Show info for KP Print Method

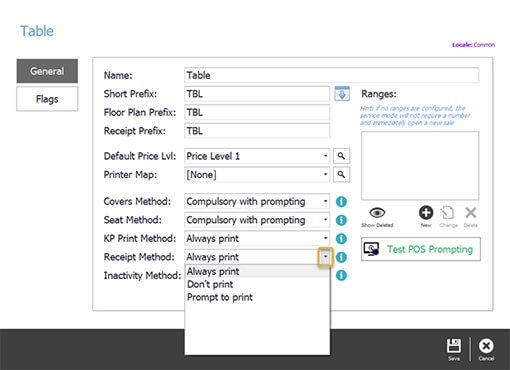point(341,239)
